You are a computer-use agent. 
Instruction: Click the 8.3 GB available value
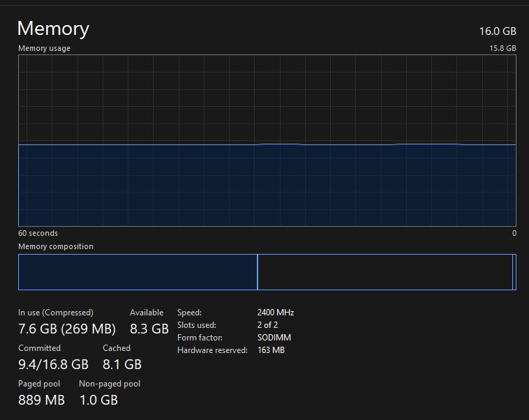click(x=149, y=329)
